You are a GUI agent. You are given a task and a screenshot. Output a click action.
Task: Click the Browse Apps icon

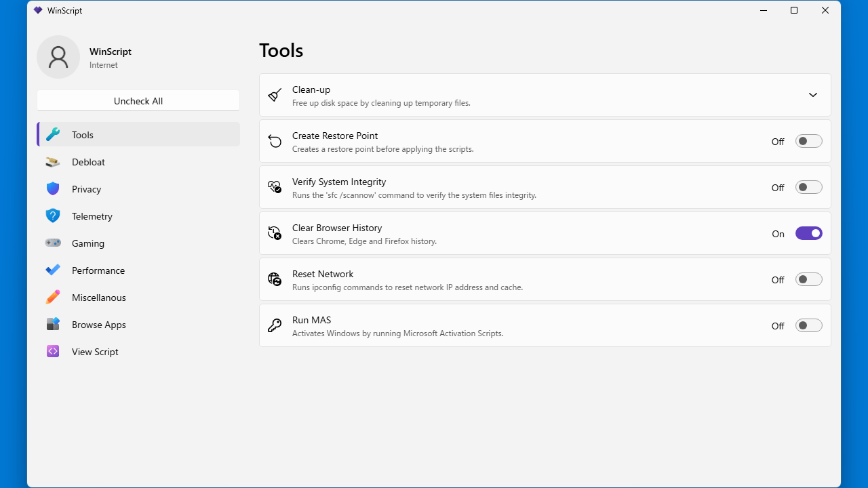pyautogui.click(x=53, y=325)
